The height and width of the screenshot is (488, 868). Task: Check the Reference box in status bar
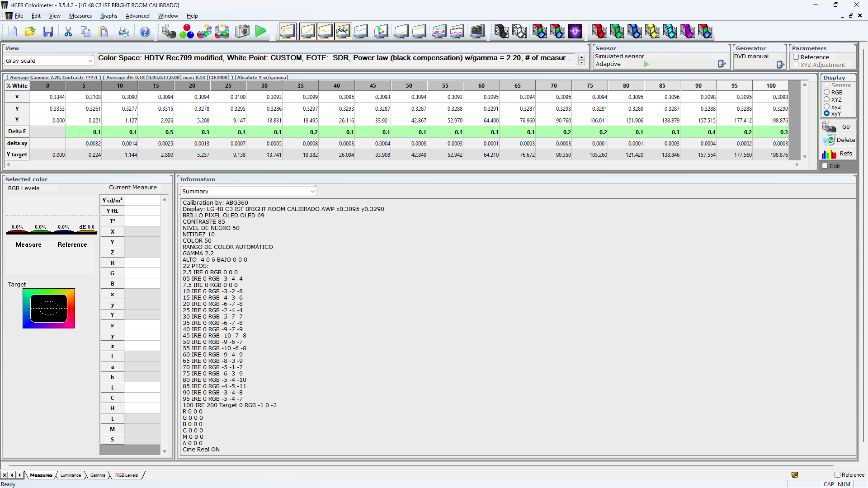837,475
